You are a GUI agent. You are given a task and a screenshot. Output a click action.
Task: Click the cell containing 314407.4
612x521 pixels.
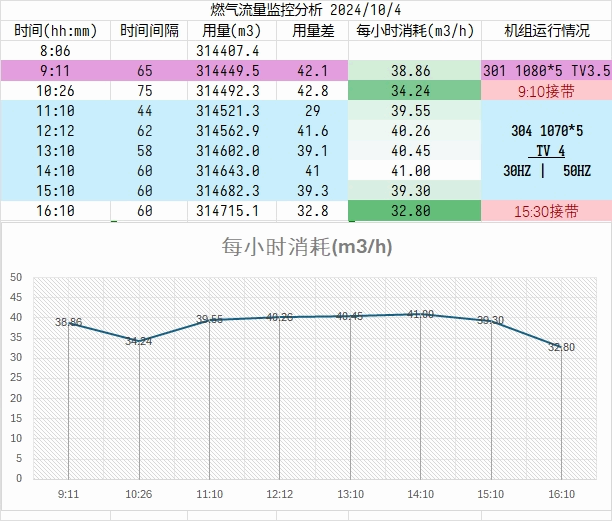(230, 50)
